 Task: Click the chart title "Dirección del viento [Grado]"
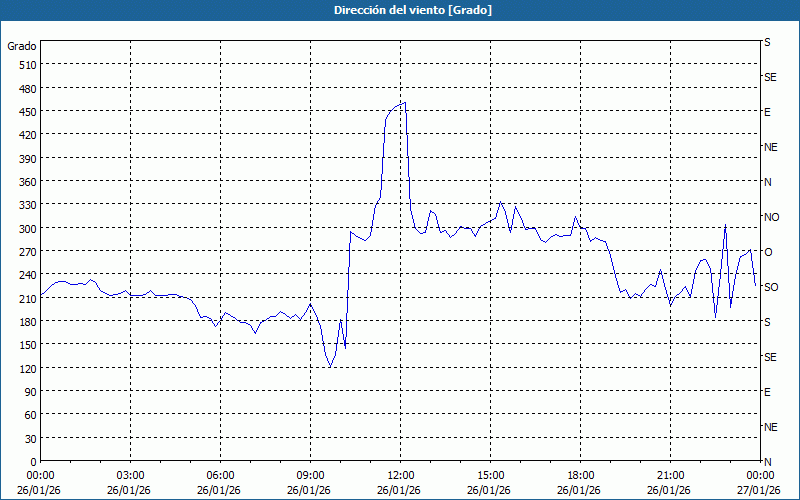coord(399,10)
